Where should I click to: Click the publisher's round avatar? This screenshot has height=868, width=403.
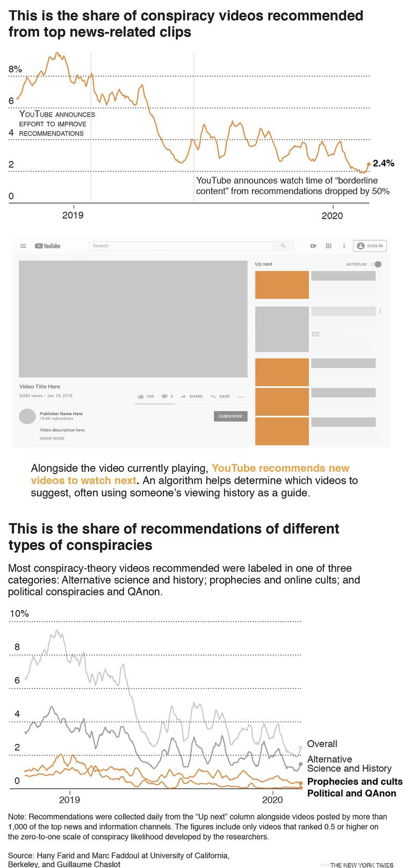coord(27,417)
